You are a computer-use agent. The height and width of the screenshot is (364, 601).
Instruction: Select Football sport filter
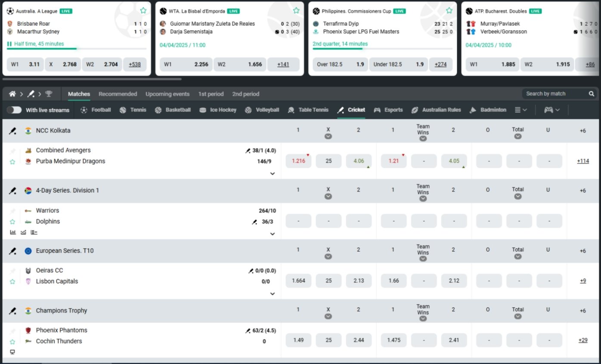(96, 110)
